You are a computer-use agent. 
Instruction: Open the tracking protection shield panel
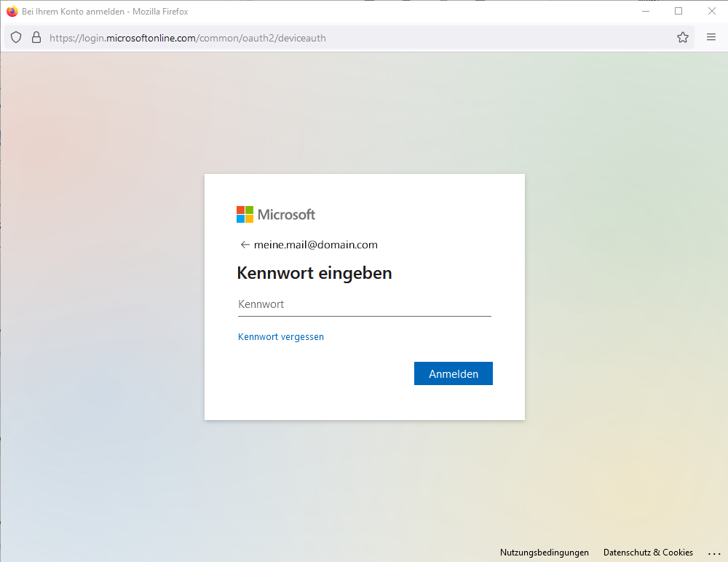[16, 38]
